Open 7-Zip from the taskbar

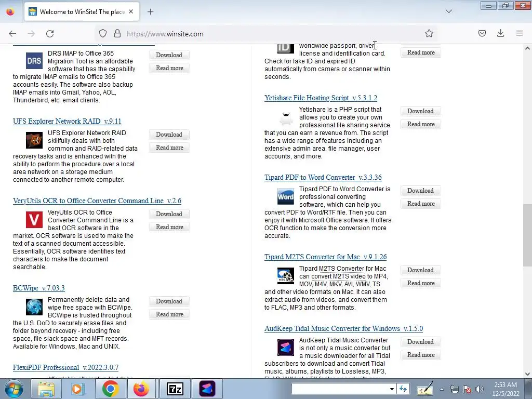(175, 389)
